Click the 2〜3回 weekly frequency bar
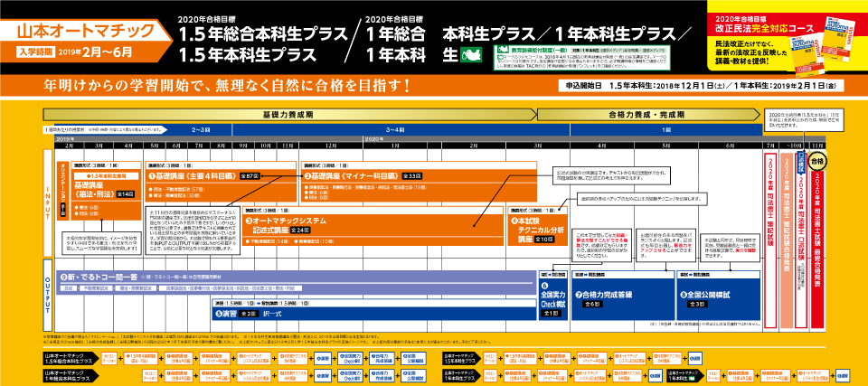This screenshot has height=386, width=868. [x=199, y=129]
